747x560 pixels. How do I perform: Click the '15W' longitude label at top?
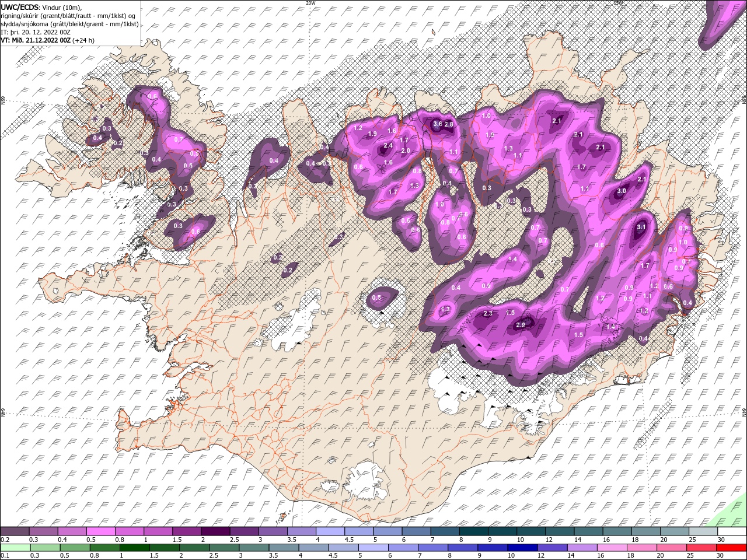click(618, 3)
